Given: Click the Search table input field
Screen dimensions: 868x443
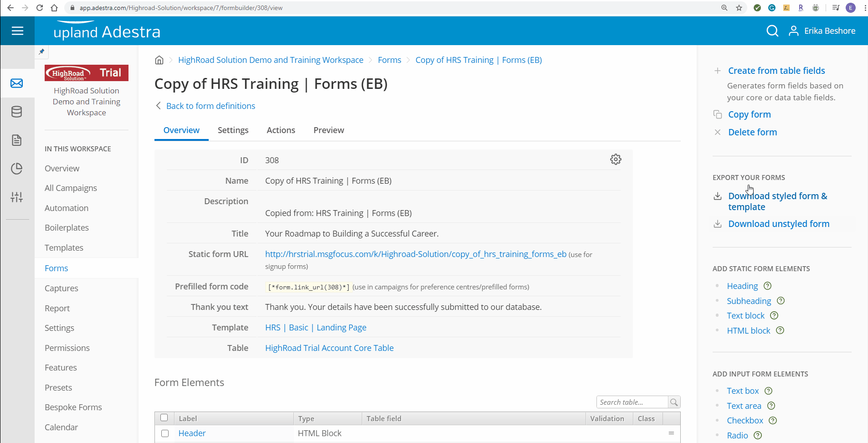Looking at the screenshot, I should point(632,402).
